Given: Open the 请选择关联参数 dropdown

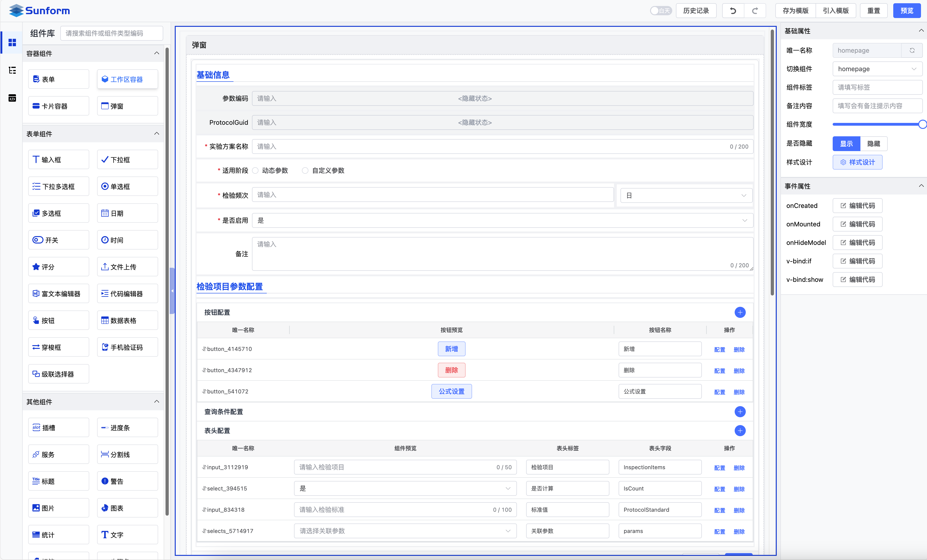Looking at the screenshot, I should (x=405, y=531).
